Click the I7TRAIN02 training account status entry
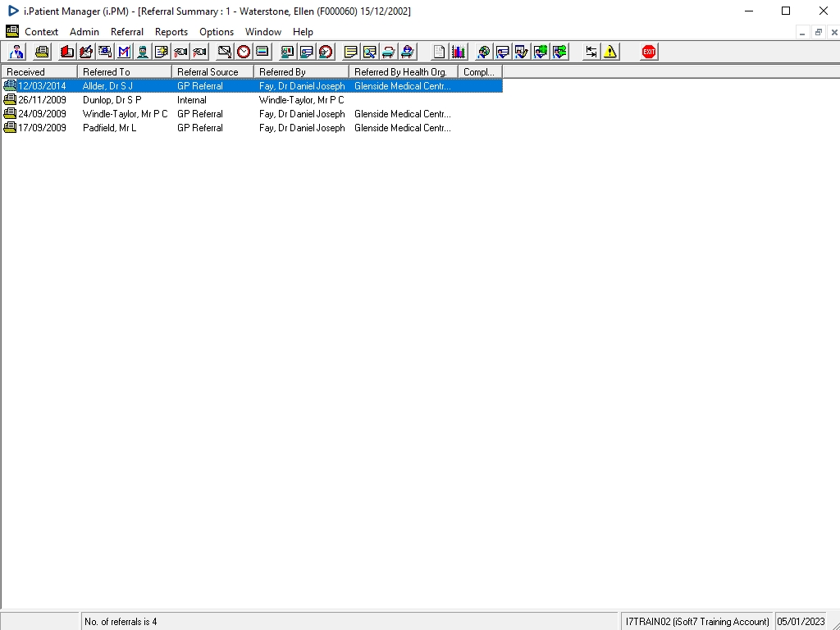The width and height of the screenshot is (840, 630). pyautogui.click(x=697, y=622)
